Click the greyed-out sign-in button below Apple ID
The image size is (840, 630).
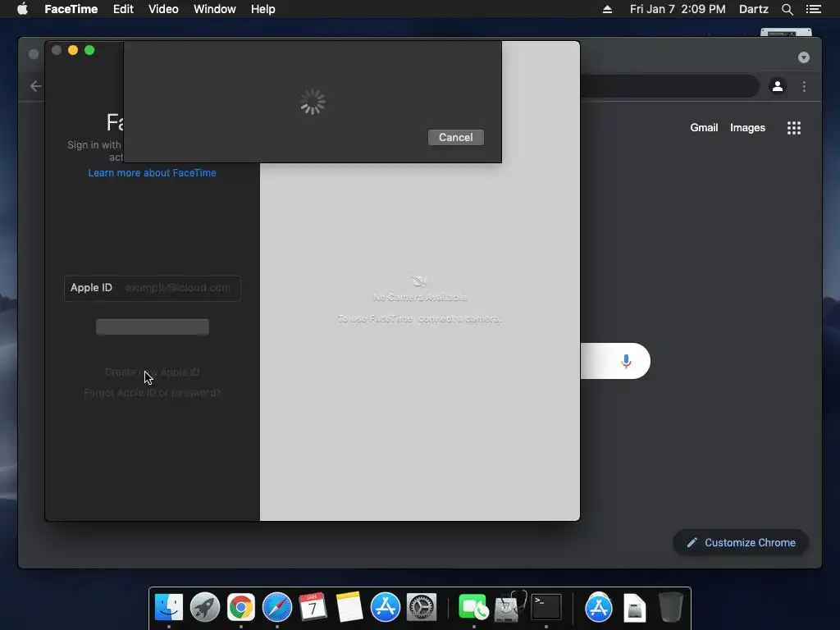152,326
